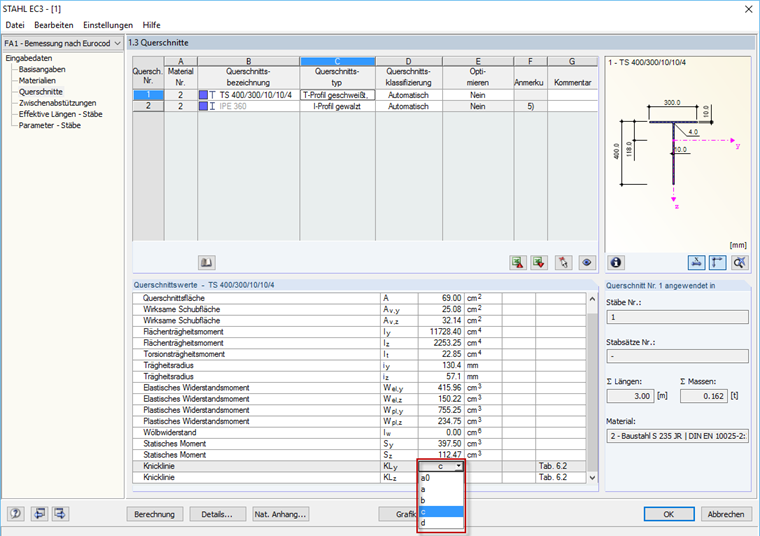Toggle stress display icon under preview

[697, 263]
